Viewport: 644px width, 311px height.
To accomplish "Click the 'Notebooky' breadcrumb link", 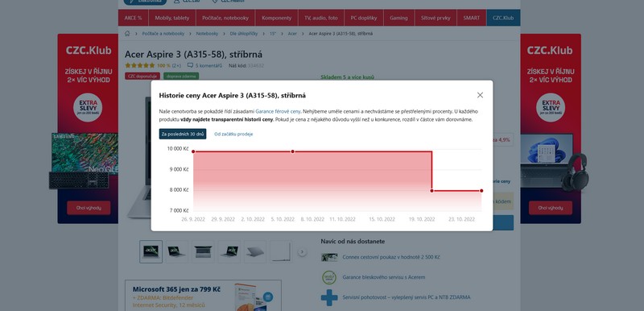I will pyautogui.click(x=207, y=34).
